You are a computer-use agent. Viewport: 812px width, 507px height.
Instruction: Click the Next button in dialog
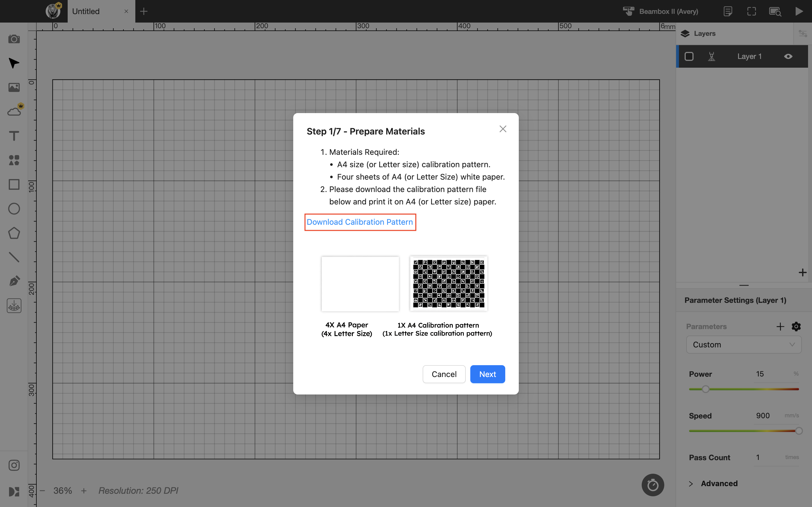tap(487, 374)
